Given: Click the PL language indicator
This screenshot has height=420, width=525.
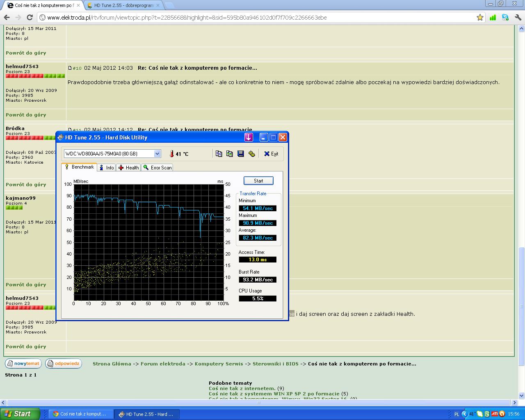Looking at the screenshot, I should pos(457,414).
